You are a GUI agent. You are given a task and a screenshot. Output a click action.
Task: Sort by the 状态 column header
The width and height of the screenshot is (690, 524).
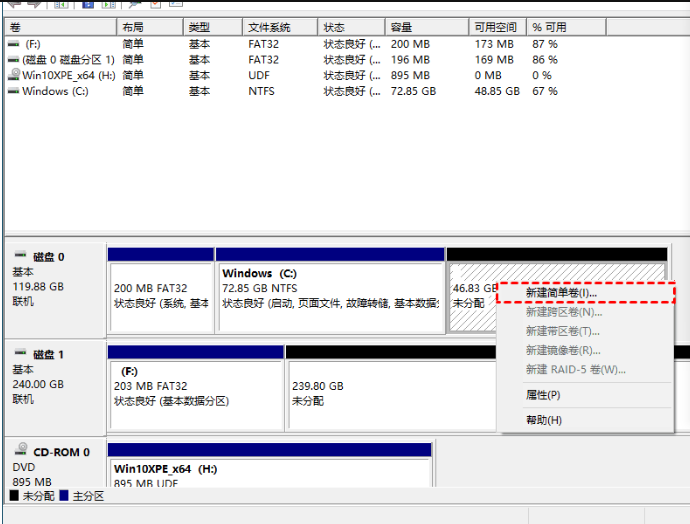click(351, 27)
